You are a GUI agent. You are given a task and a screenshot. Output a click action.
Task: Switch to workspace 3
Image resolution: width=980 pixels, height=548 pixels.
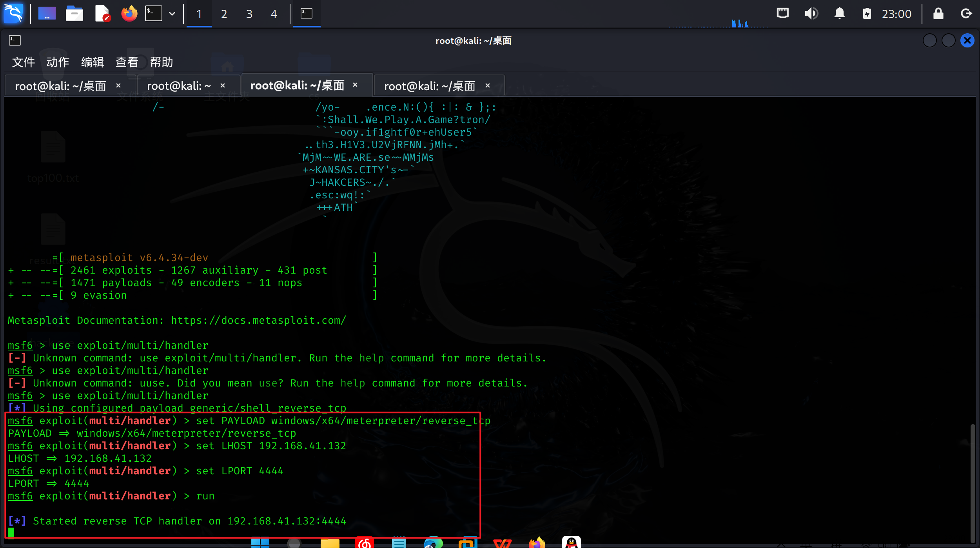coord(249,14)
